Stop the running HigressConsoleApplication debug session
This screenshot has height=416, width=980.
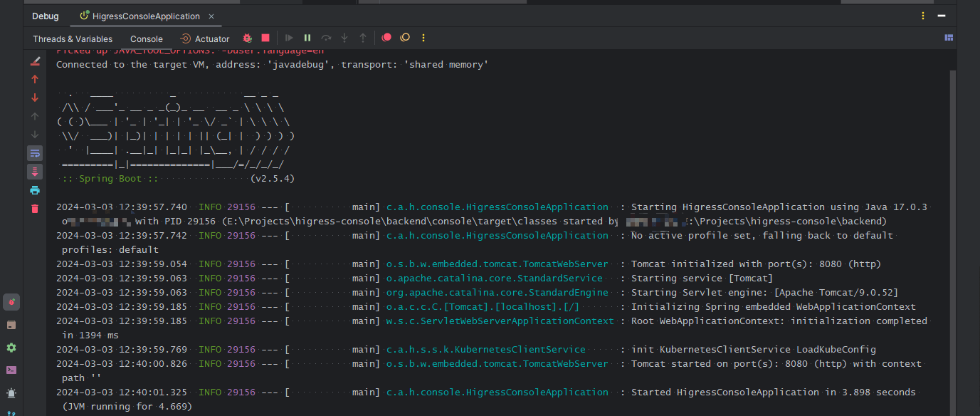(265, 38)
